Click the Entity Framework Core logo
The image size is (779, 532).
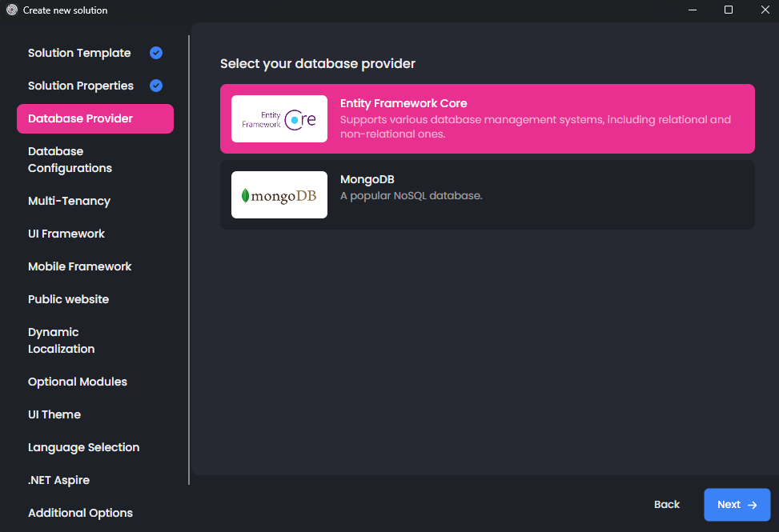[x=279, y=119]
